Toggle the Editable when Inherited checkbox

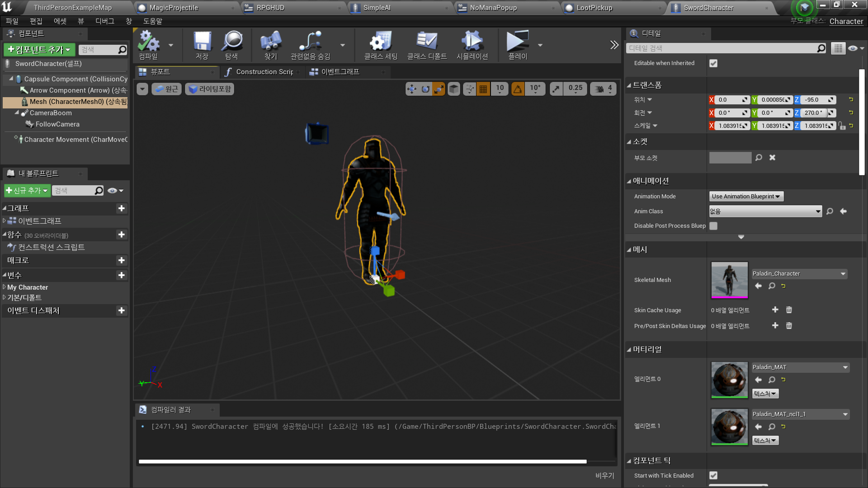coord(713,63)
